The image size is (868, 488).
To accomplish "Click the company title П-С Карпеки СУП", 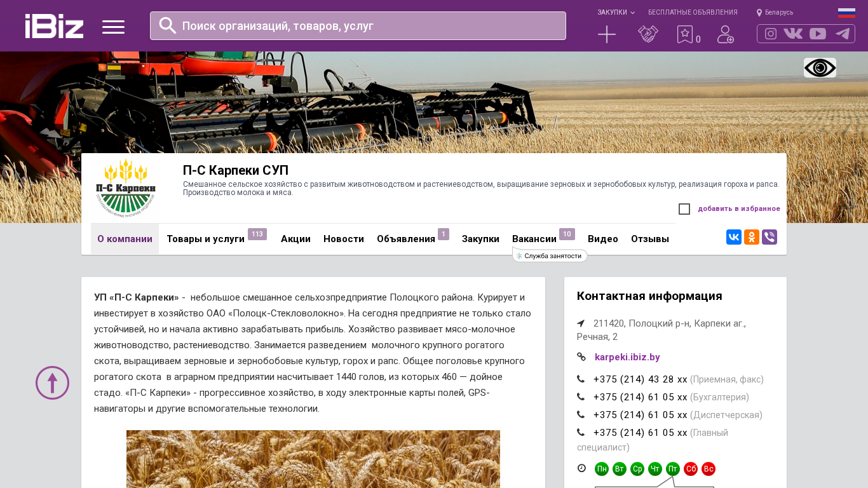I will (x=236, y=170).
